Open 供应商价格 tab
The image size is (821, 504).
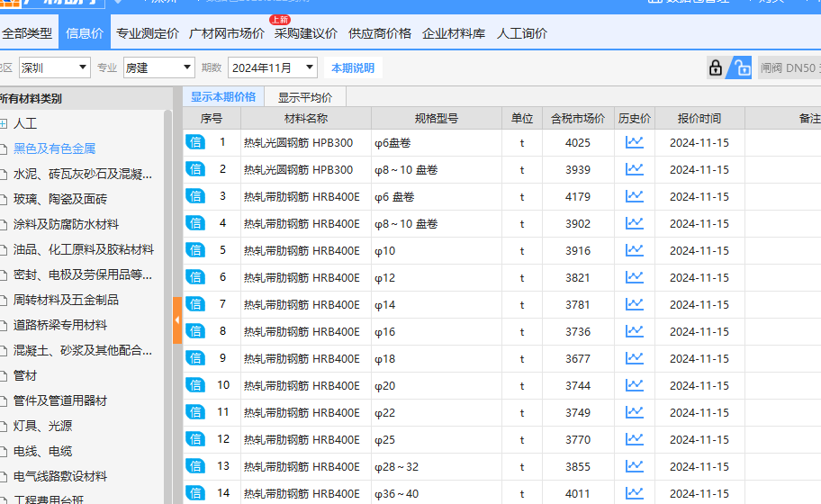coord(380,33)
